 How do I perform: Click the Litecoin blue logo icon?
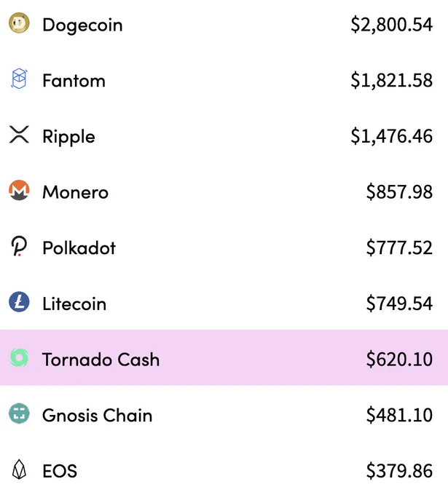(19, 302)
